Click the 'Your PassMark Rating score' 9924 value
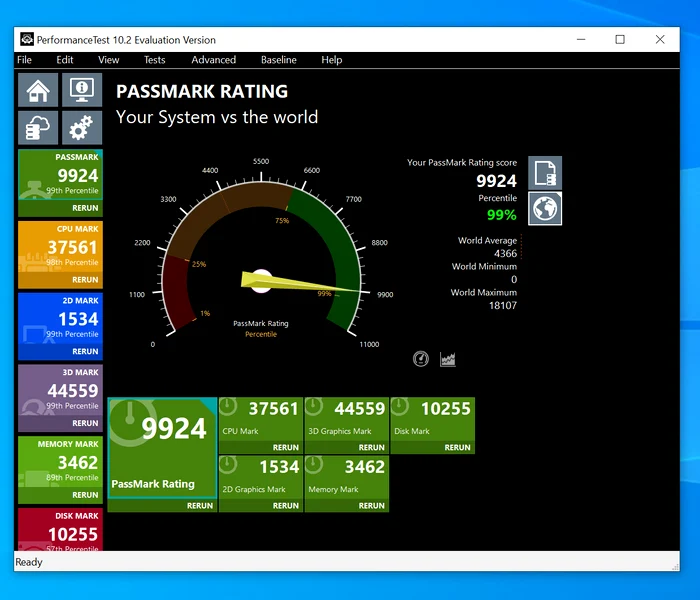This screenshot has width=700, height=600. [x=496, y=181]
